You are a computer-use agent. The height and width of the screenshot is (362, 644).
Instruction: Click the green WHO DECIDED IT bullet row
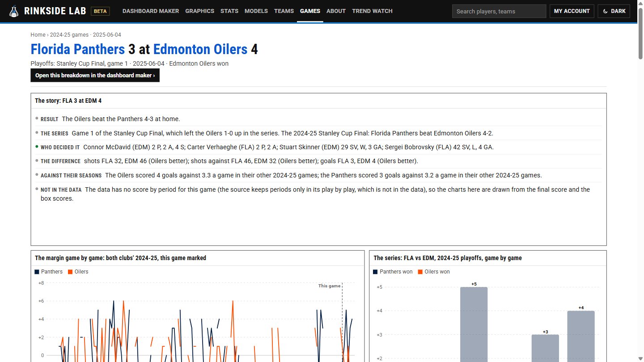point(318,147)
